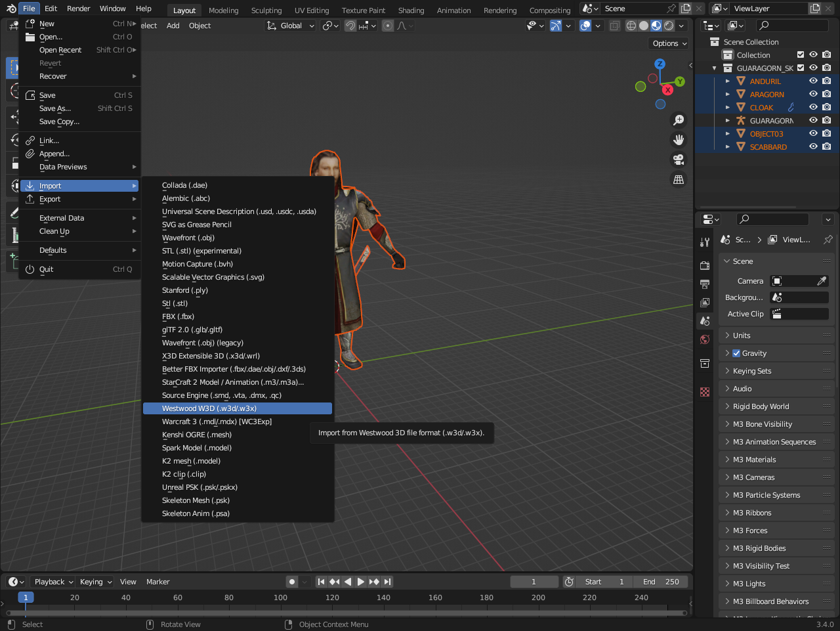840x631 pixels.
Task: Expand the ARAGORN tree item
Action: click(x=728, y=95)
